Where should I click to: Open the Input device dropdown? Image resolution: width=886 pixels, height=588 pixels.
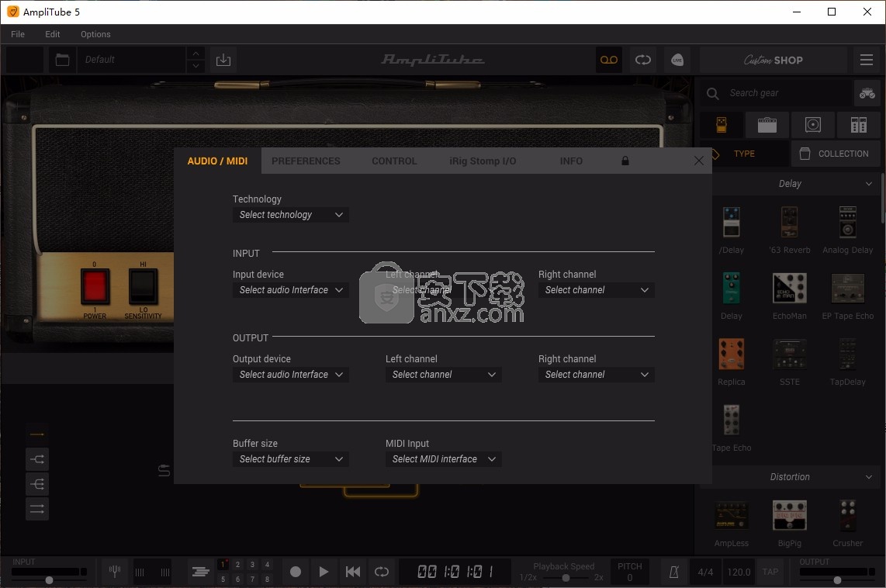(x=290, y=290)
